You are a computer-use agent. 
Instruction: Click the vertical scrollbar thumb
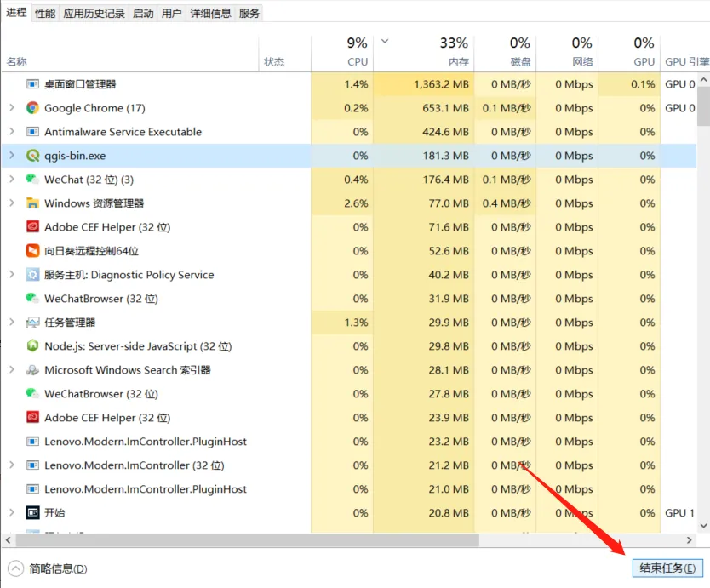point(703,106)
